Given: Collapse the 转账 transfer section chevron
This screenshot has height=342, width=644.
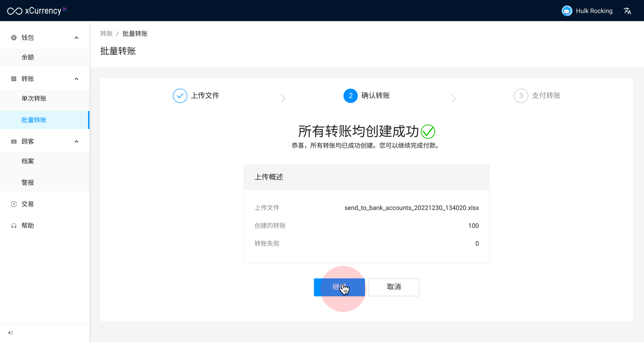Looking at the screenshot, I should (76, 79).
